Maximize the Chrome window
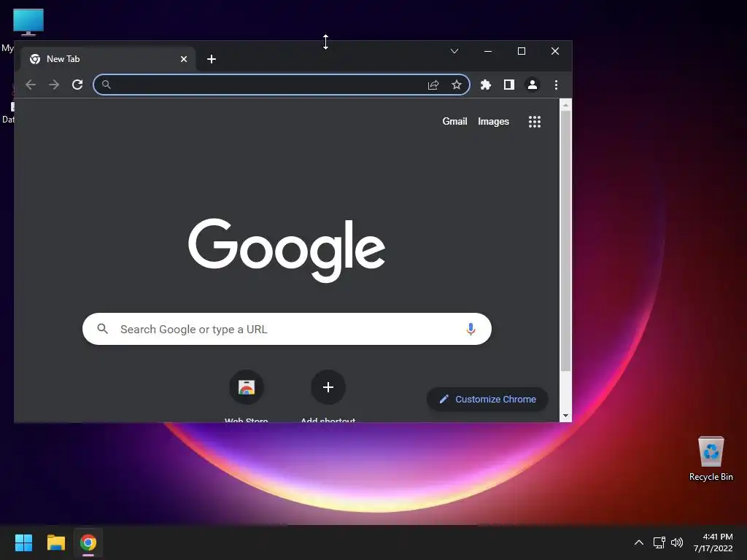 pos(522,51)
